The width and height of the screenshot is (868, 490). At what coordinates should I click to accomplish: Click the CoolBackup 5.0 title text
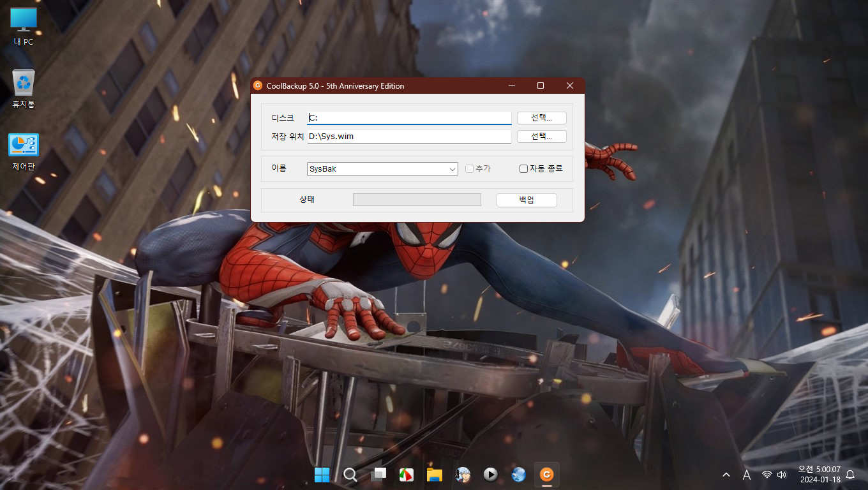click(x=335, y=85)
